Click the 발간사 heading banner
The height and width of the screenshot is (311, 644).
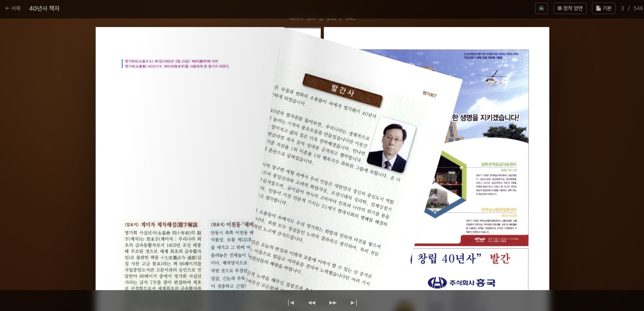coord(343,90)
